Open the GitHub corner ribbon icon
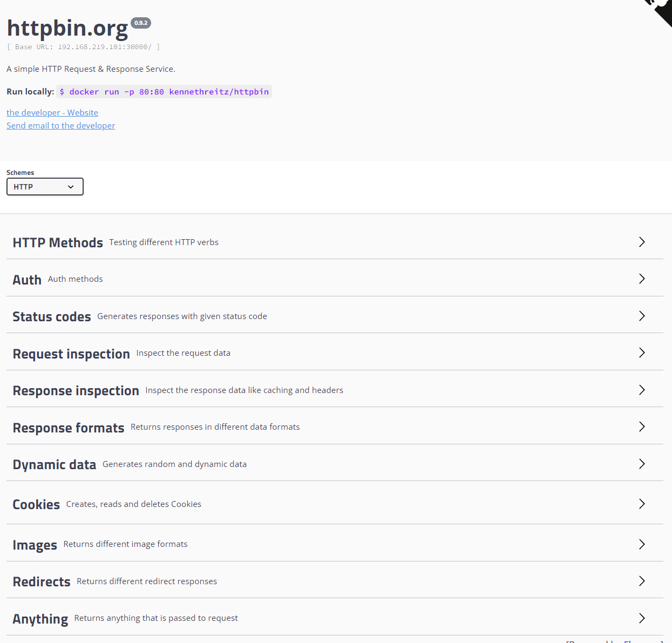The width and height of the screenshot is (672, 643). 660,10
